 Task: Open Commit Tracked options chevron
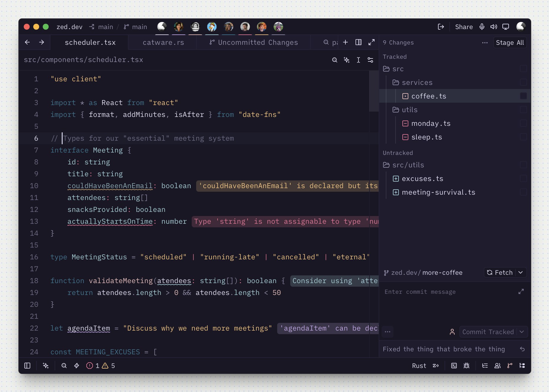(522, 332)
